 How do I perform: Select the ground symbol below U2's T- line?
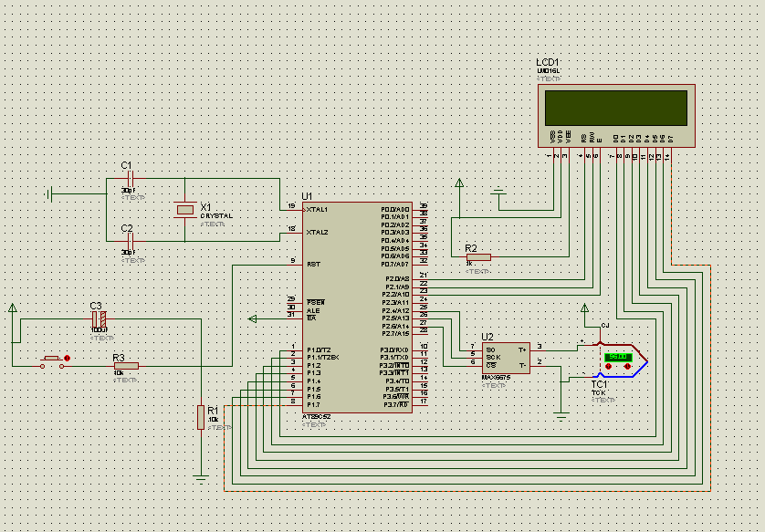pos(561,416)
